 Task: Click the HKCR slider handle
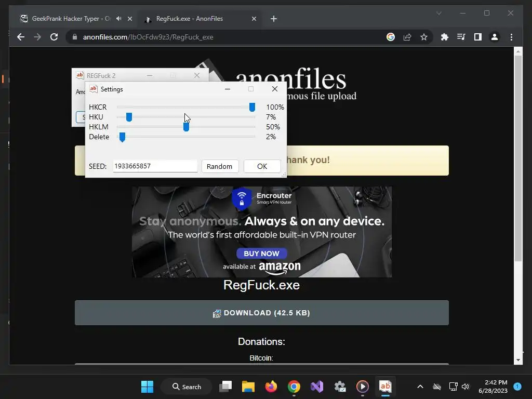(252, 107)
